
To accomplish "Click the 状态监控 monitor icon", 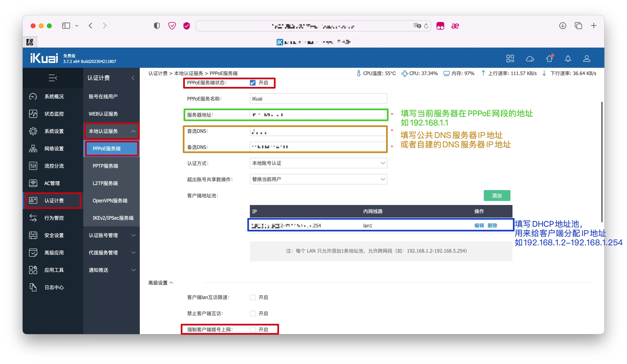I will pyautogui.click(x=33, y=114).
